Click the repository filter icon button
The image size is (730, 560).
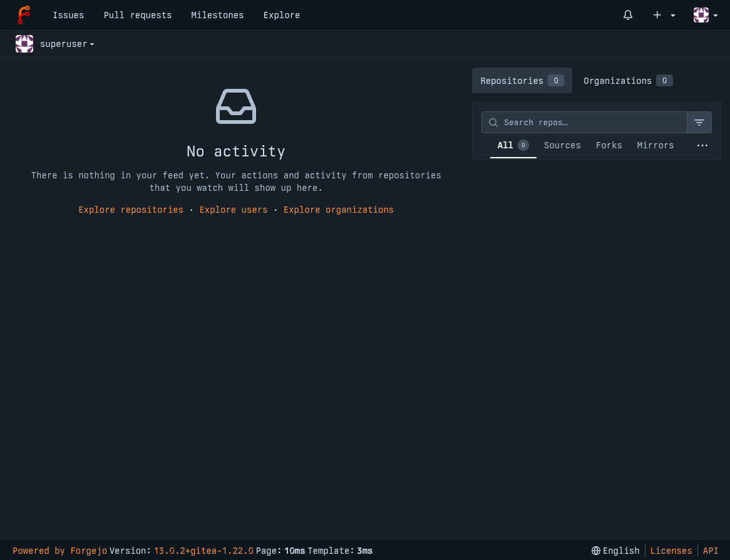[699, 123]
